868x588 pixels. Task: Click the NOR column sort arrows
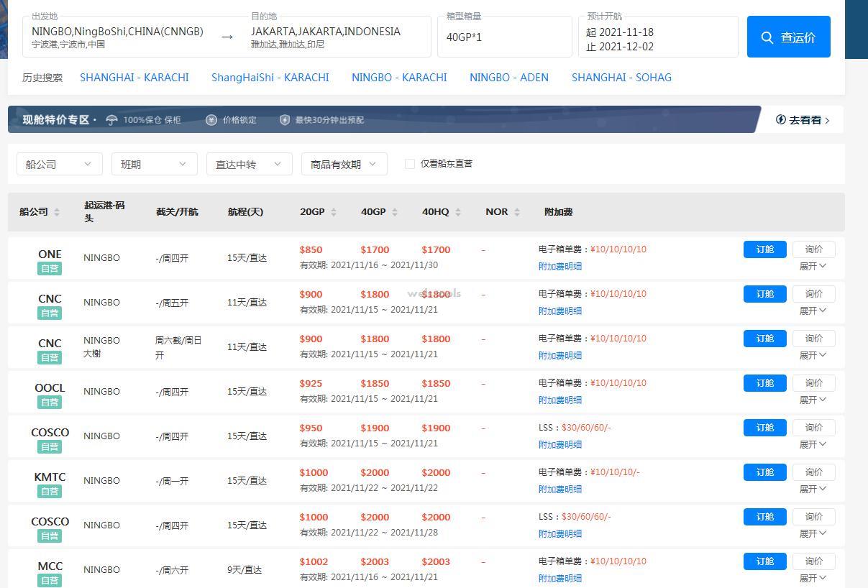pos(517,212)
